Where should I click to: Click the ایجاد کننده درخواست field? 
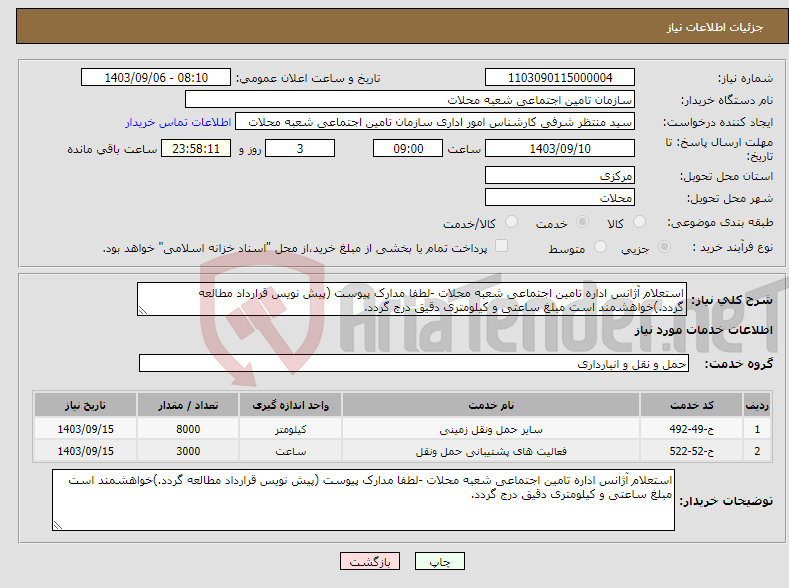435,122
